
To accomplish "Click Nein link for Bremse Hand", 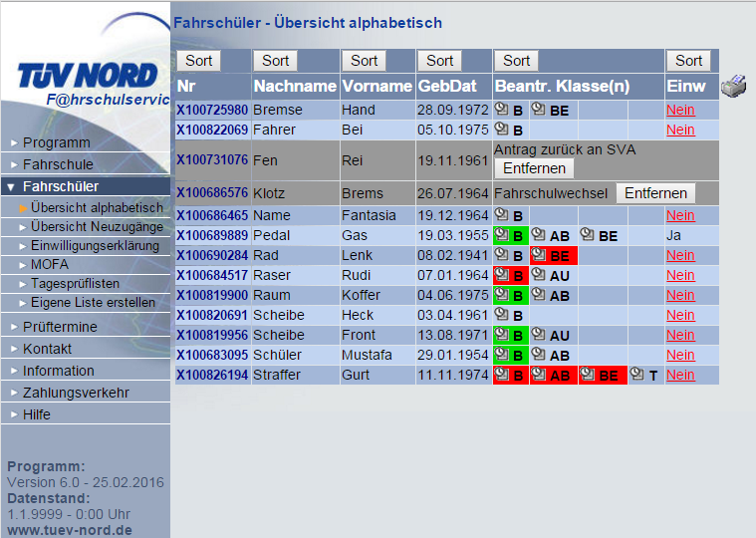I will point(680,110).
